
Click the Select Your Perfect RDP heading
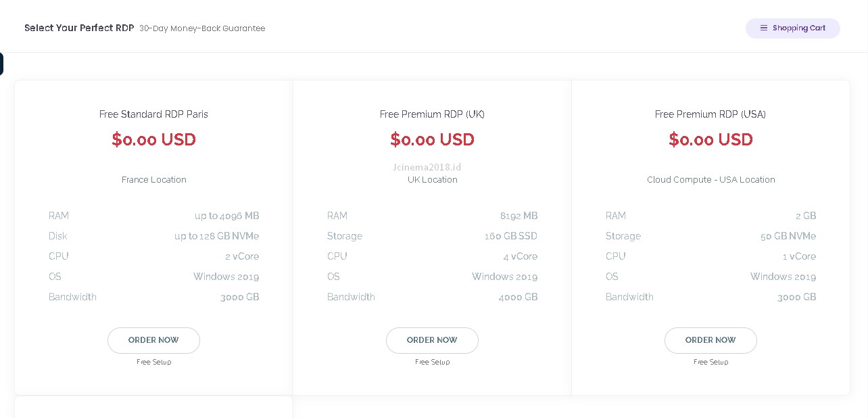[79, 28]
